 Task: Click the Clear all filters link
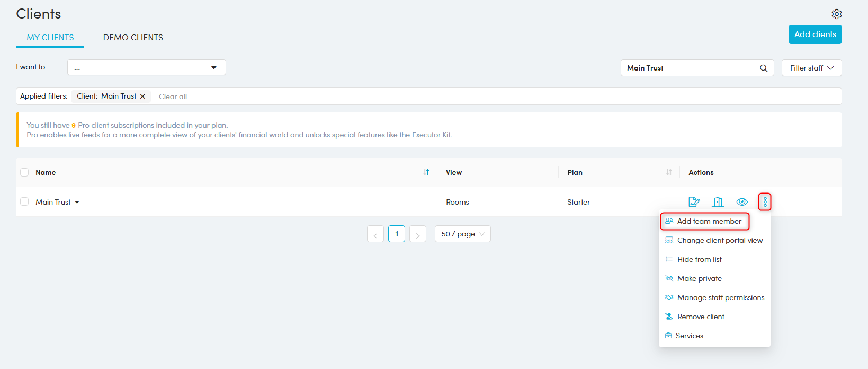coord(173,96)
